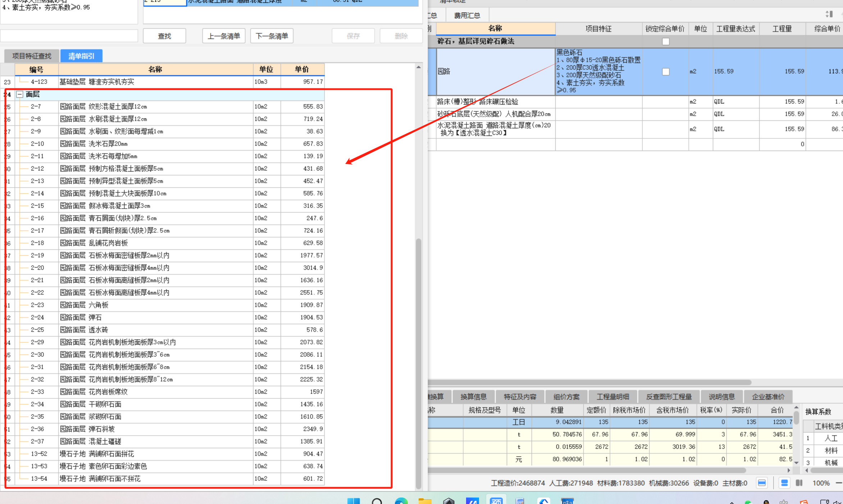This screenshot has width=843, height=504.
Task: Click the scroll-up arrow of the quota list
Action: click(x=419, y=67)
